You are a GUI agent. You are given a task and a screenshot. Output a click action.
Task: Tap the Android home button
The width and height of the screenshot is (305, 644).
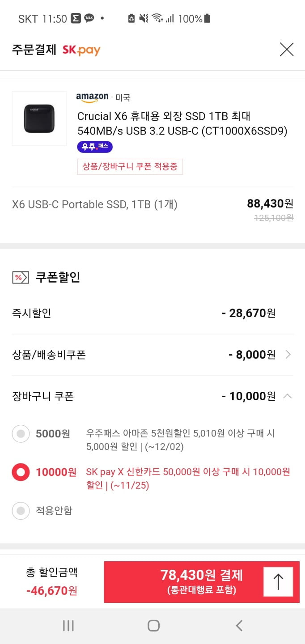pyautogui.click(x=153, y=626)
